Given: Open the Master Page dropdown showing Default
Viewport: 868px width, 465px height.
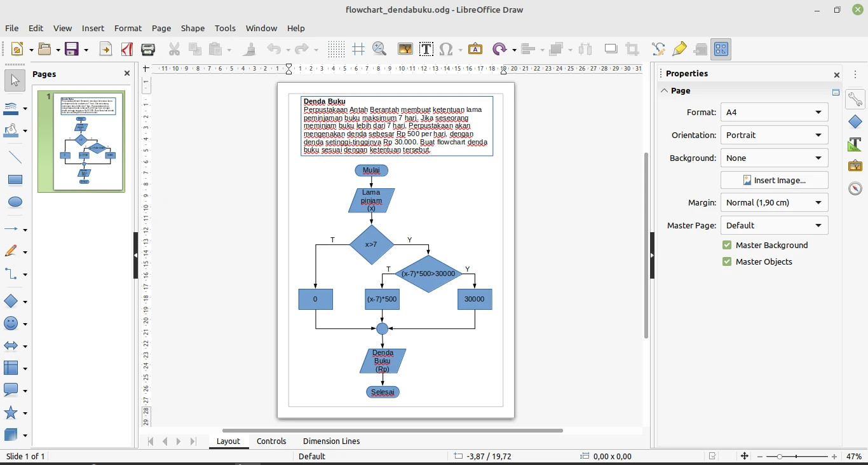Looking at the screenshot, I should pyautogui.click(x=774, y=225).
